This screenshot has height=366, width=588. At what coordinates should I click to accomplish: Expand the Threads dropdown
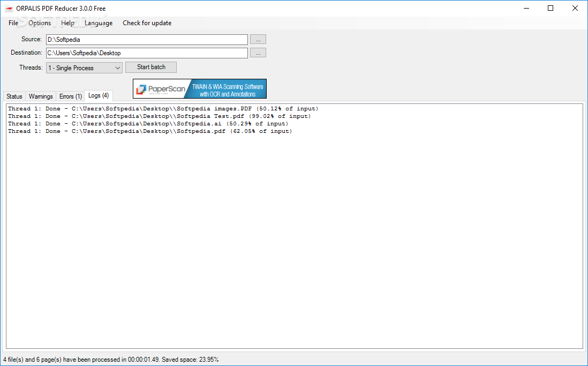[x=85, y=68]
